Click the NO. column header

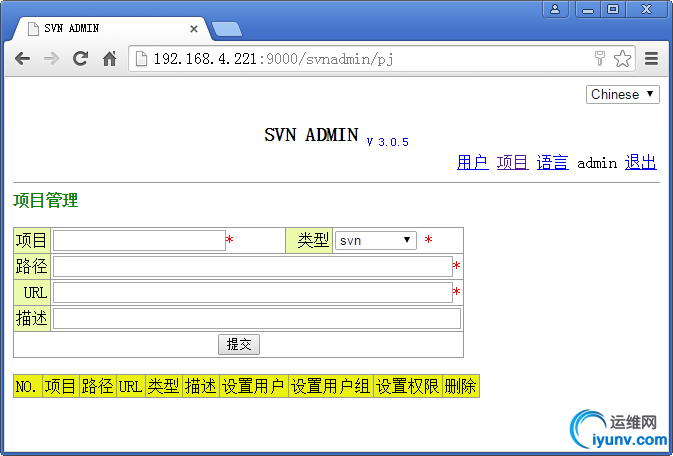click(28, 386)
